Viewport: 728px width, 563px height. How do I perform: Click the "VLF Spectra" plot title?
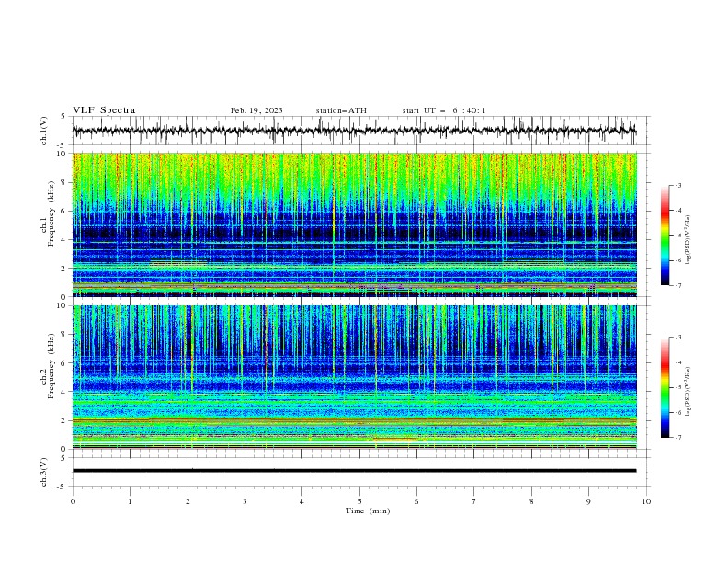[x=104, y=110]
